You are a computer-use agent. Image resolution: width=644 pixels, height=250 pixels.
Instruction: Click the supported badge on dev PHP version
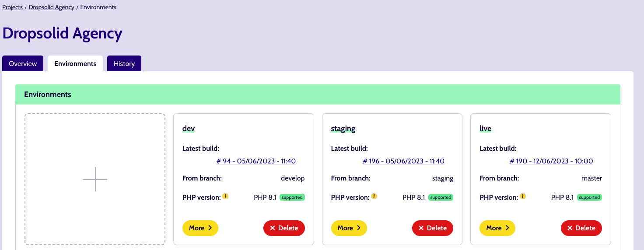click(x=292, y=198)
